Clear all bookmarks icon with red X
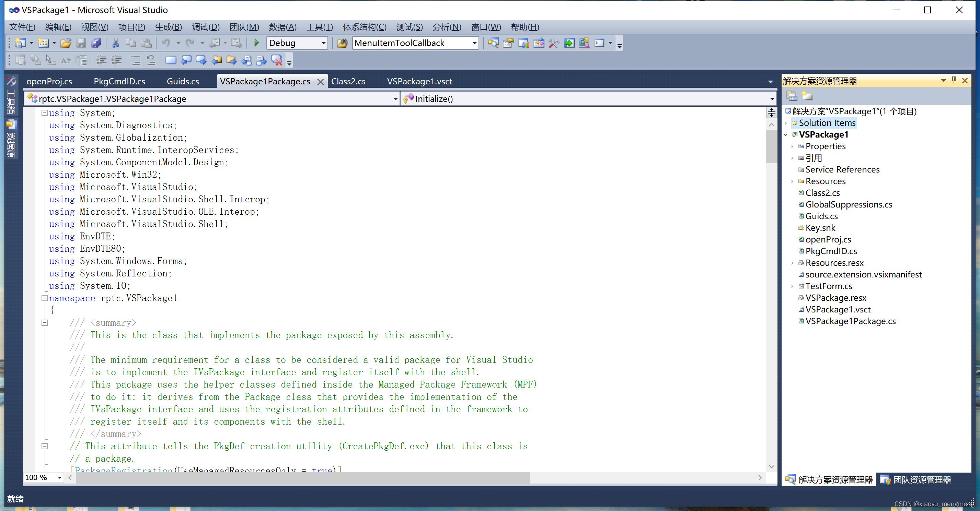The height and width of the screenshot is (511, 980). pos(277,60)
